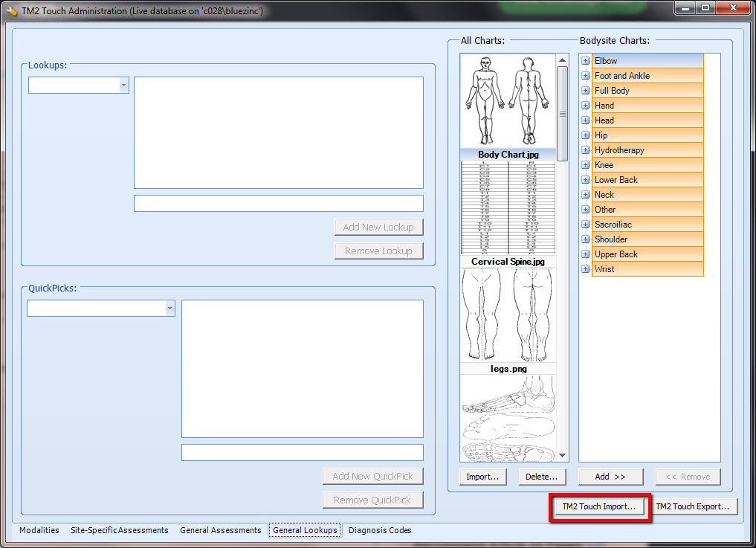The width and height of the screenshot is (756, 548).
Task: Select Full Body in Bodysite Charts
Action: [647, 91]
